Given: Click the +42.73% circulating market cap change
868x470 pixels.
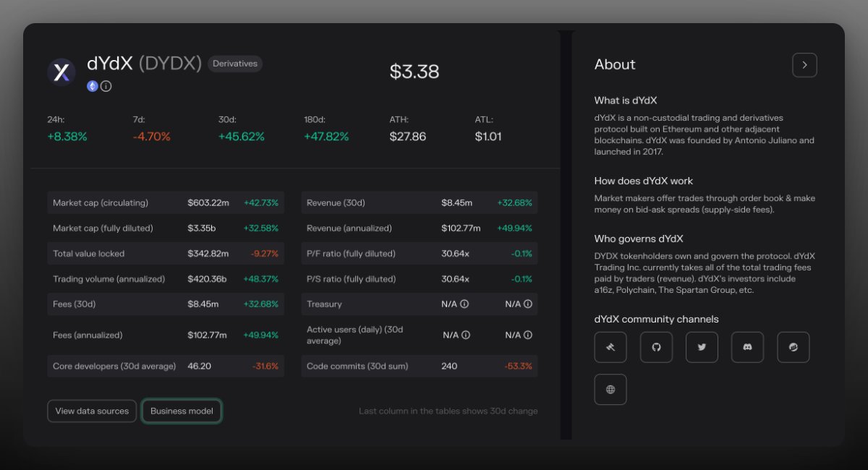Looking at the screenshot, I should pos(260,202).
